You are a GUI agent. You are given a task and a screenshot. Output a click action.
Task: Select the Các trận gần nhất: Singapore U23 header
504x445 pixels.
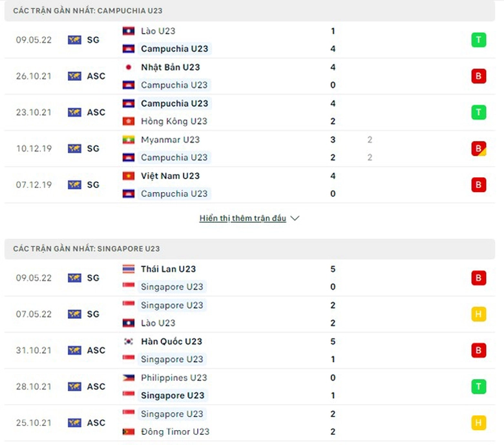(87, 248)
